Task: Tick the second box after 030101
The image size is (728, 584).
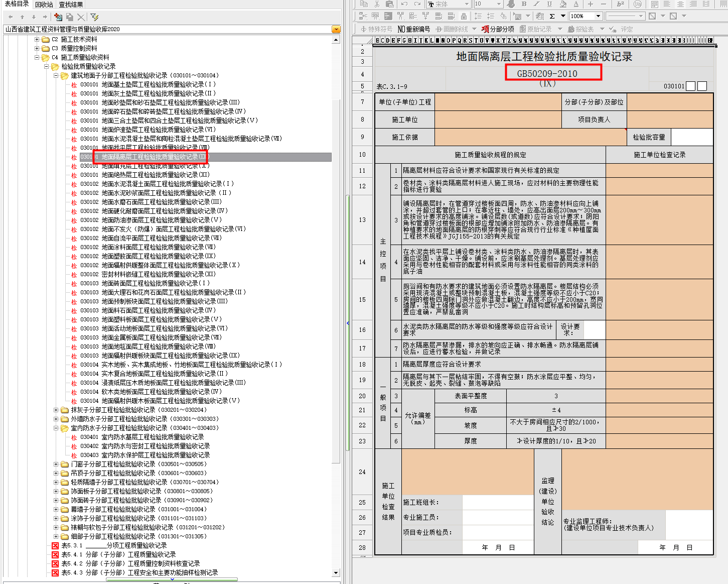Action: click(x=702, y=86)
